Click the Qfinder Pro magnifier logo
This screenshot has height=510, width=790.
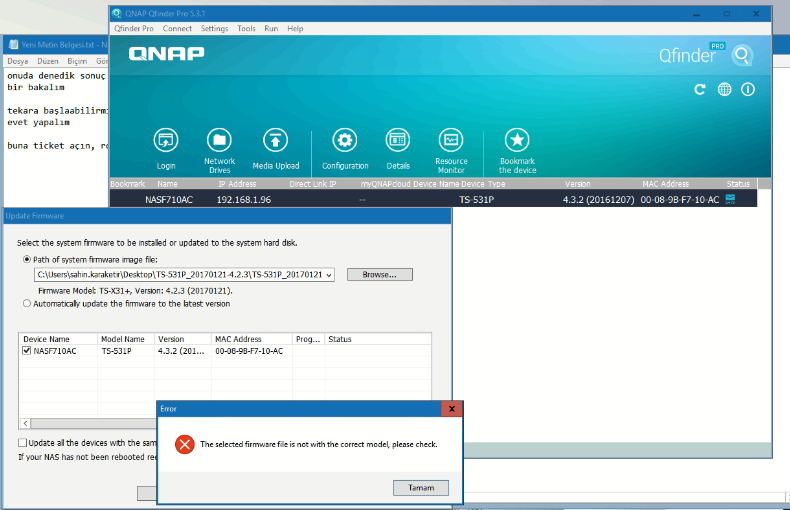(743, 54)
